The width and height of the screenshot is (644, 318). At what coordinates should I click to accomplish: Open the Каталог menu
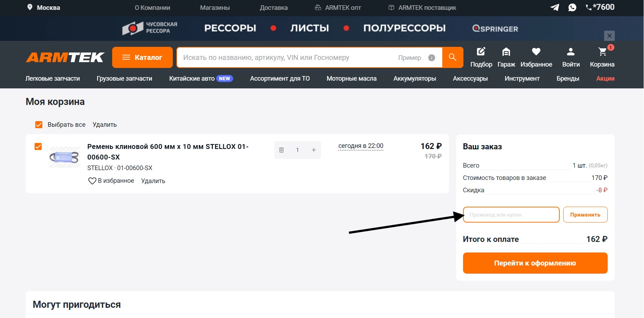(142, 57)
